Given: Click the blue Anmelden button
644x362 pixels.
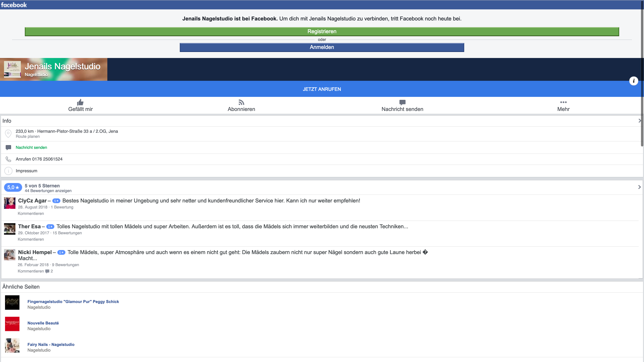Looking at the screenshot, I should (322, 47).
